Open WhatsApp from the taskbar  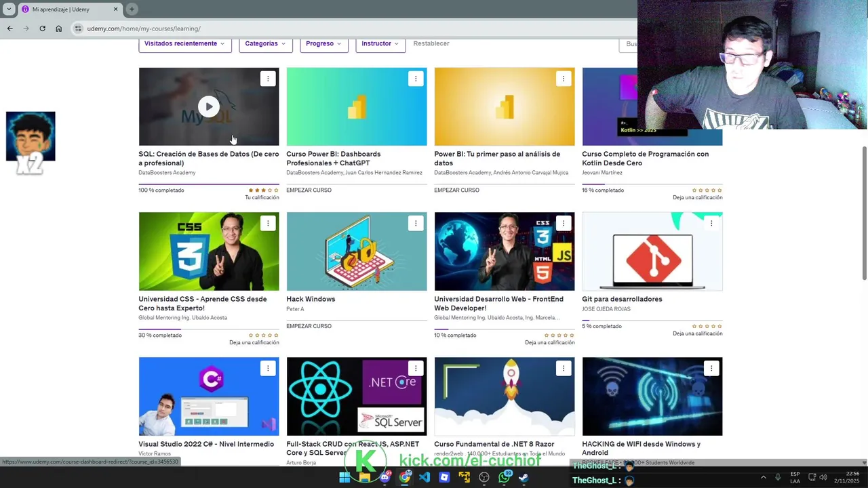coord(504,477)
